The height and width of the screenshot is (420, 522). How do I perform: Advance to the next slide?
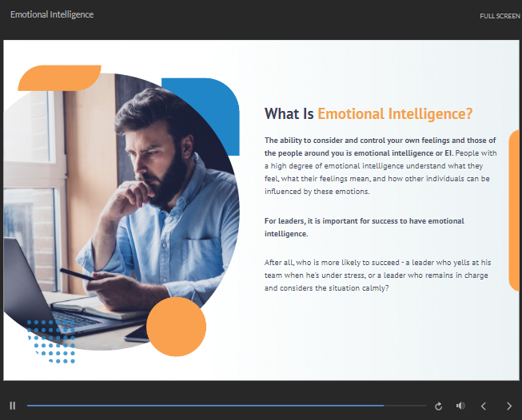tap(509, 406)
